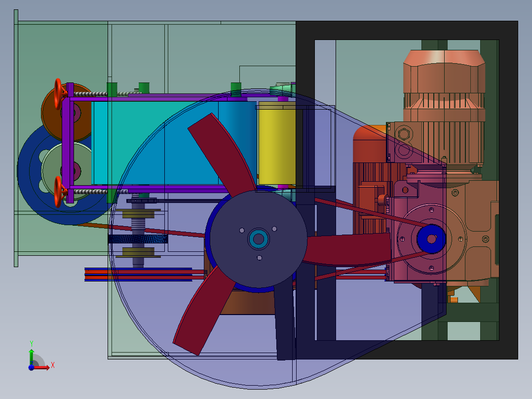532x399 pixels.
Task: Select the hex nut on gearbox corner
Action: tap(404, 134)
